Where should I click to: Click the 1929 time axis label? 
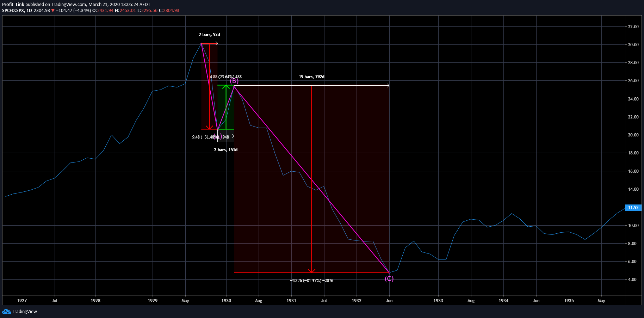pyautogui.click(x=153, y=301)
